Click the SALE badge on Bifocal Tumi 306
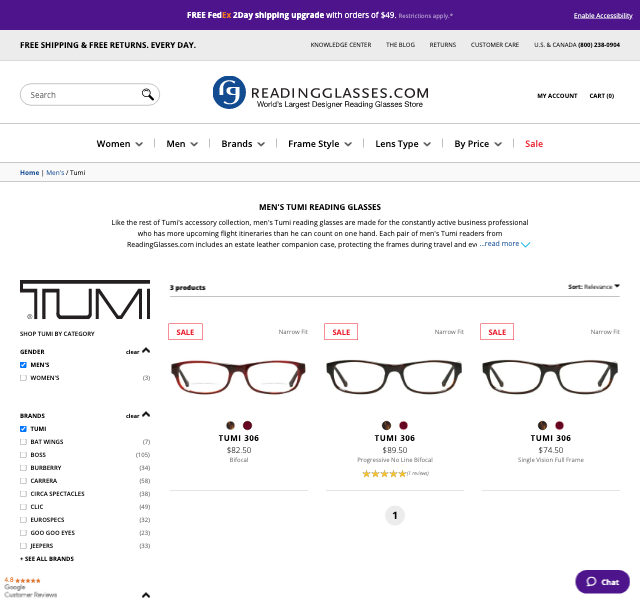Viewport: 640px width, 600px height. (x=185, y=332)
